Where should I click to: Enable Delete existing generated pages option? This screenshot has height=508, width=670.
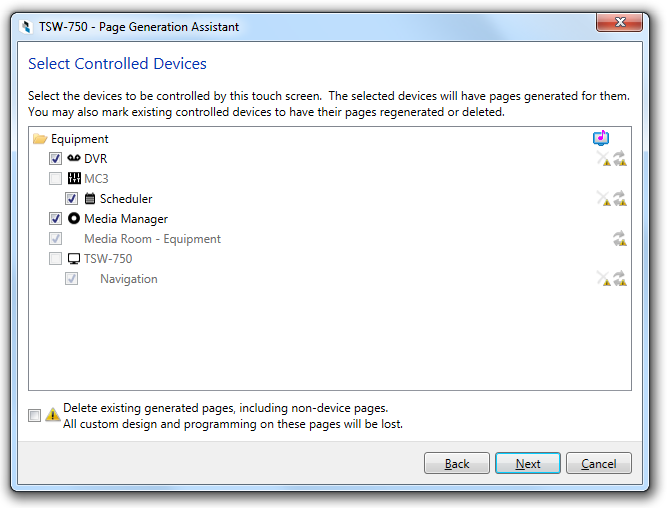(x=35, y=415)
